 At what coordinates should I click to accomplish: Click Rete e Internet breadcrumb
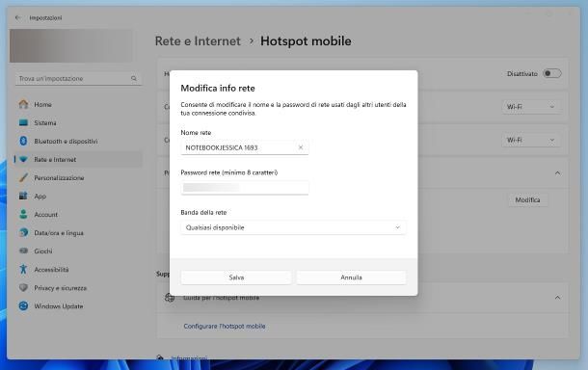[x=198, y=41]
